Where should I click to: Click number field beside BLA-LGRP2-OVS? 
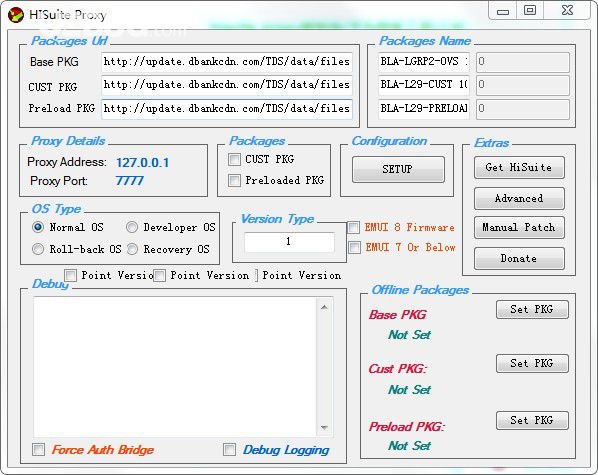tap(523, 62)
